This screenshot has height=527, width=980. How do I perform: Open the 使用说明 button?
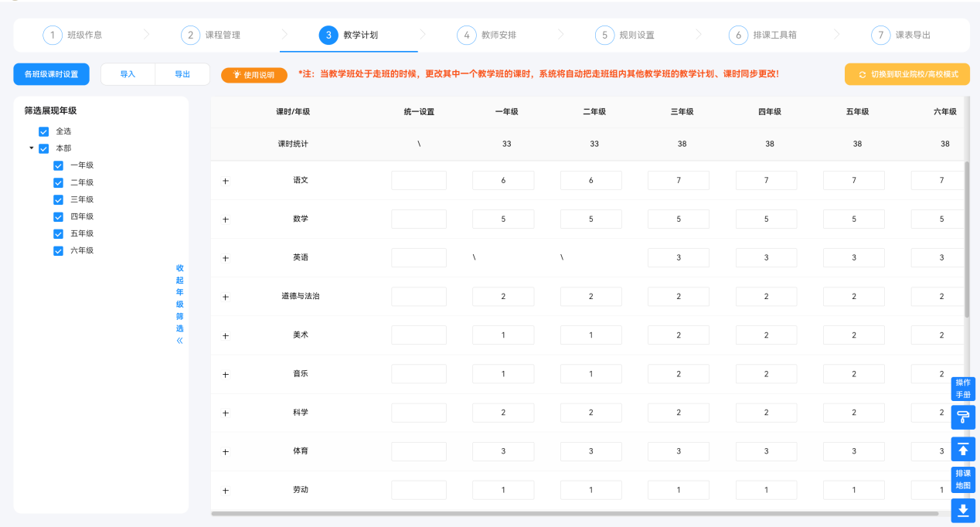point(254,75)
